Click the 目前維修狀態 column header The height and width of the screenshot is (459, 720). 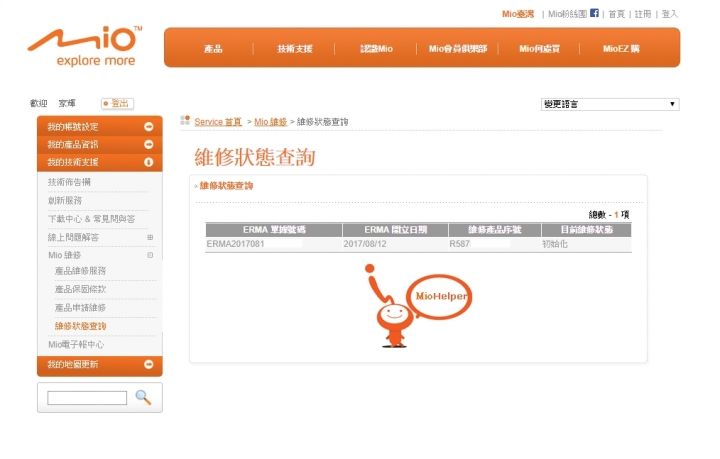coord(586,230)
